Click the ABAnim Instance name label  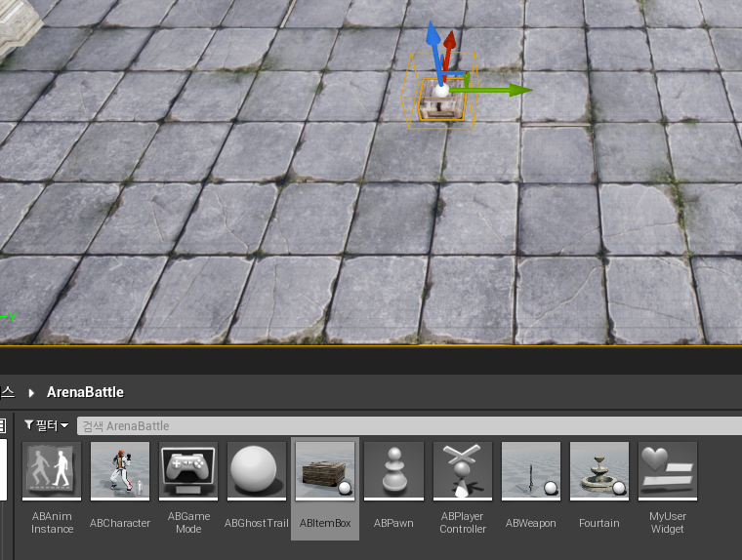pyautogui.click(x=52, y=523)
